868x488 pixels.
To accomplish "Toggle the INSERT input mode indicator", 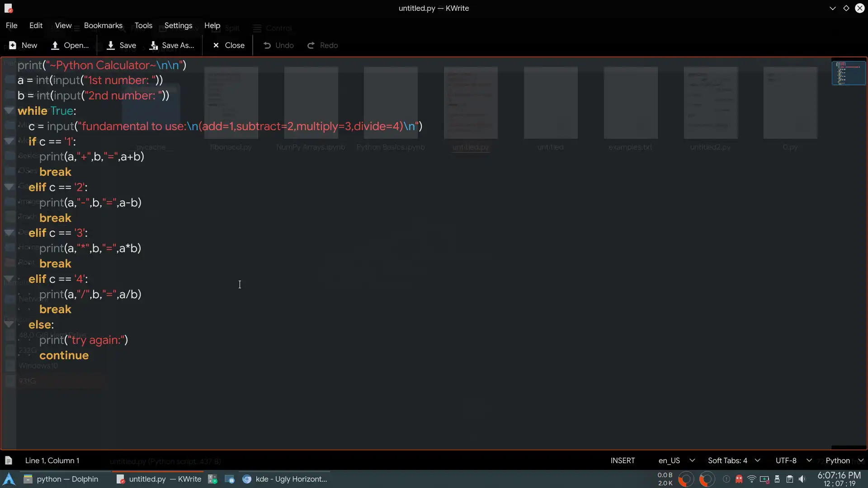I will coord(623,460).
